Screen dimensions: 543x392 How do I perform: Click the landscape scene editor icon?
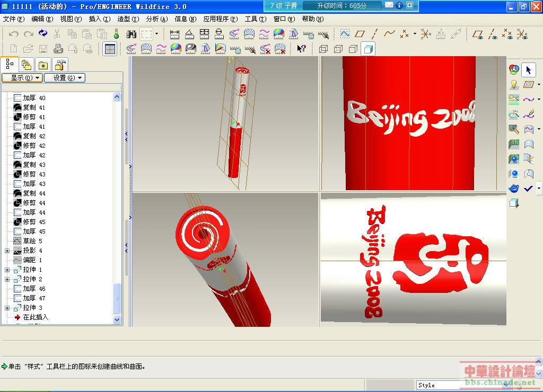[x=514, y=99]
